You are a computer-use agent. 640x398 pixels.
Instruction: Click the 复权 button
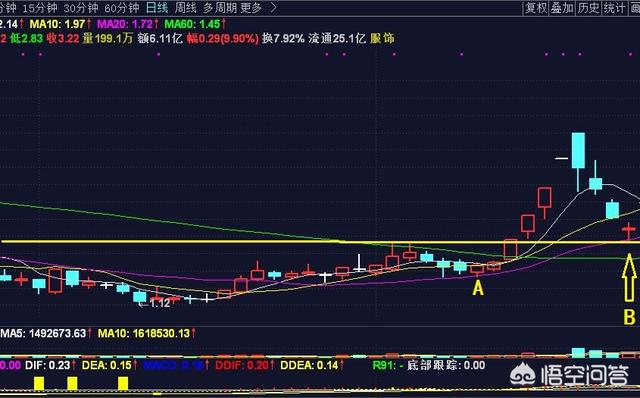pos(536,8)
